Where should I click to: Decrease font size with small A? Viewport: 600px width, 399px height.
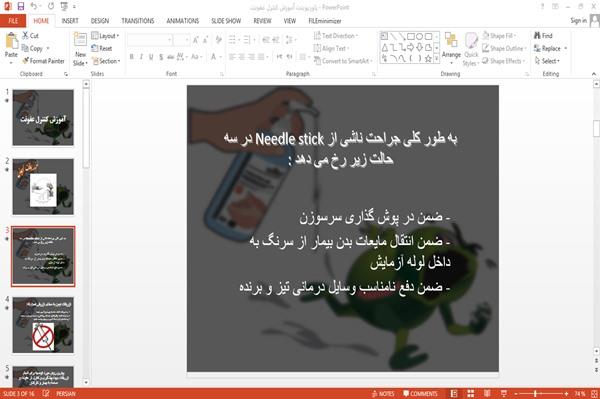point(205,40)
